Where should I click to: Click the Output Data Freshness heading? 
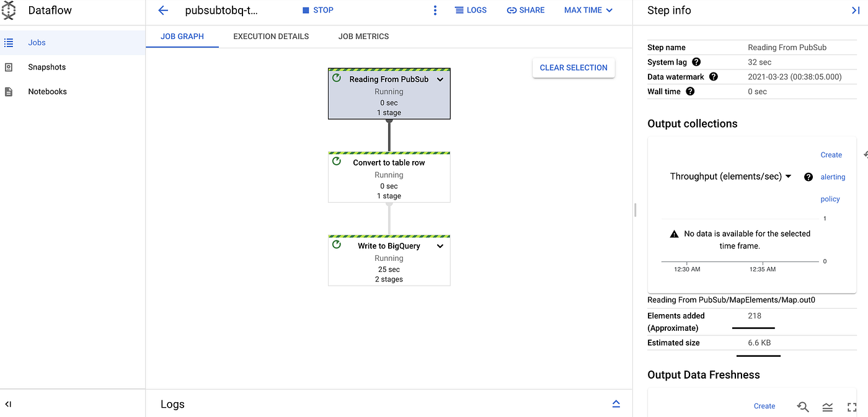(x=704, y=375)
